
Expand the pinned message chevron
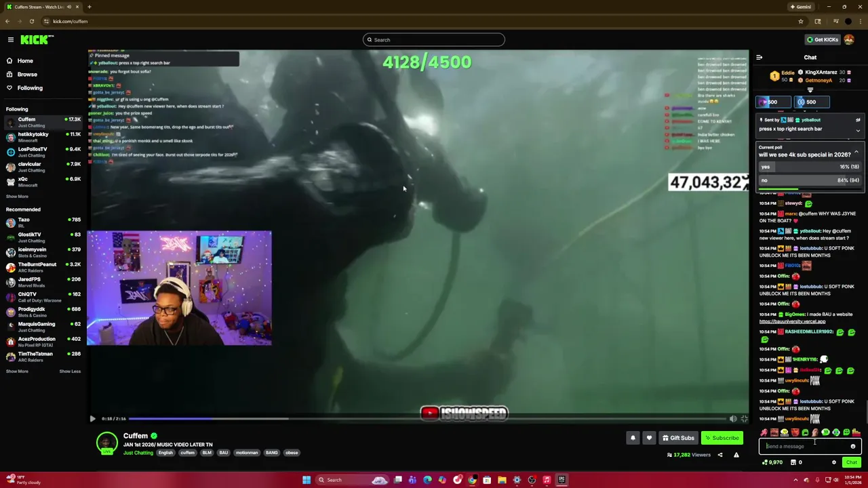point(858,131)
